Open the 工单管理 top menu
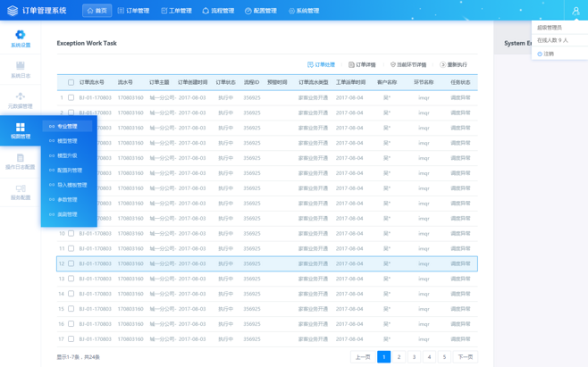 pyautogui.click(x=176, y=11)
